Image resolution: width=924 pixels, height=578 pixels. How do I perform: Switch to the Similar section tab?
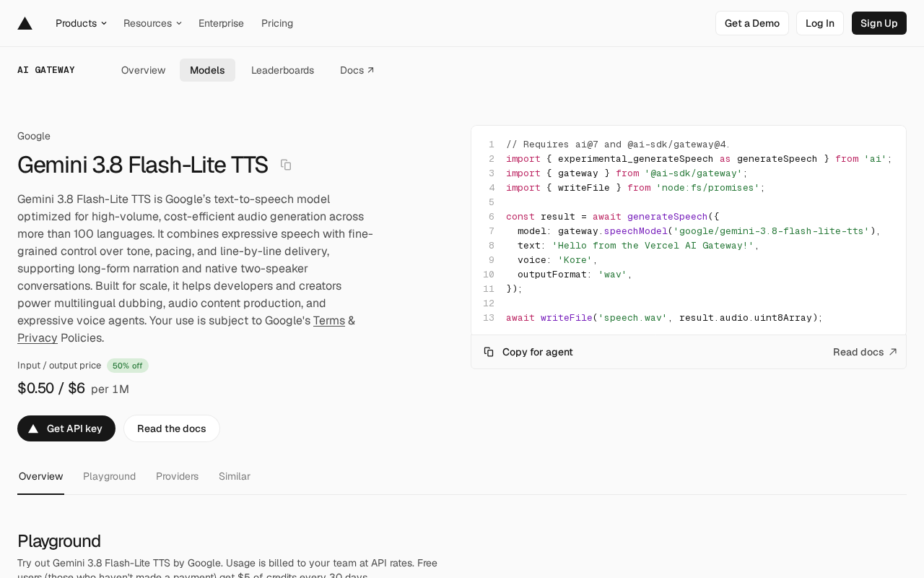tap(235, 476)
